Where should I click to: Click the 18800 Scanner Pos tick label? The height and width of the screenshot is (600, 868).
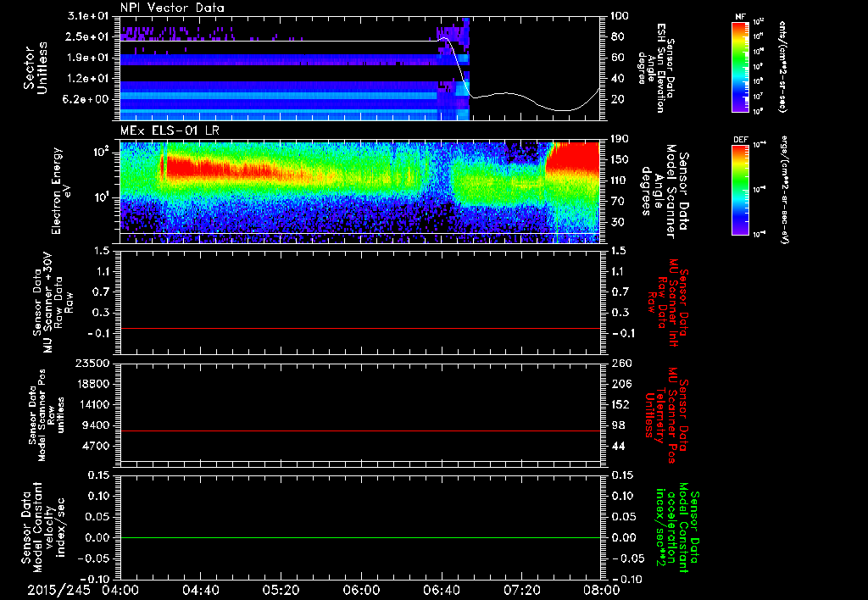pyautogui.click(x=93, y=384)
